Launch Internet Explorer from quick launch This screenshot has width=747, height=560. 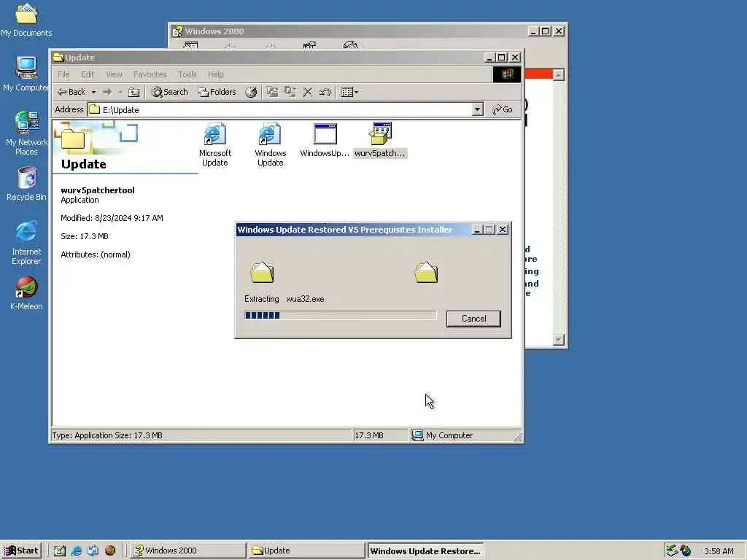pyautogui.click(x=76, y=551)
